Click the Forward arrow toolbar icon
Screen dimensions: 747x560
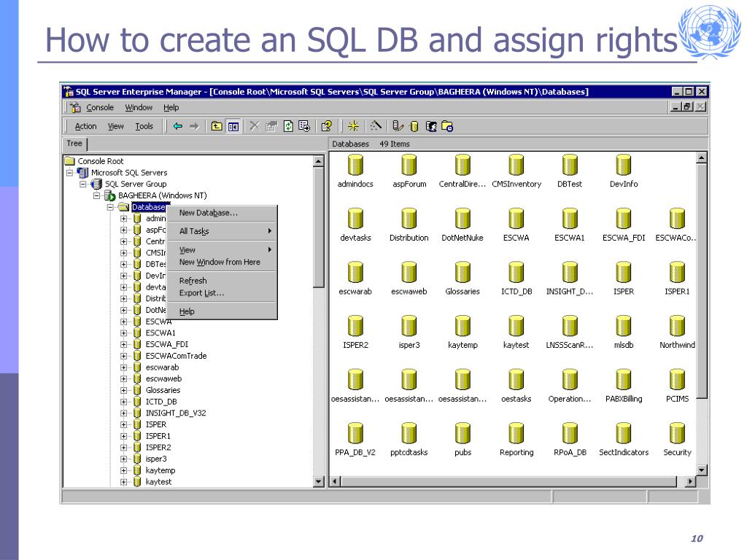click(x=194, y=126)
